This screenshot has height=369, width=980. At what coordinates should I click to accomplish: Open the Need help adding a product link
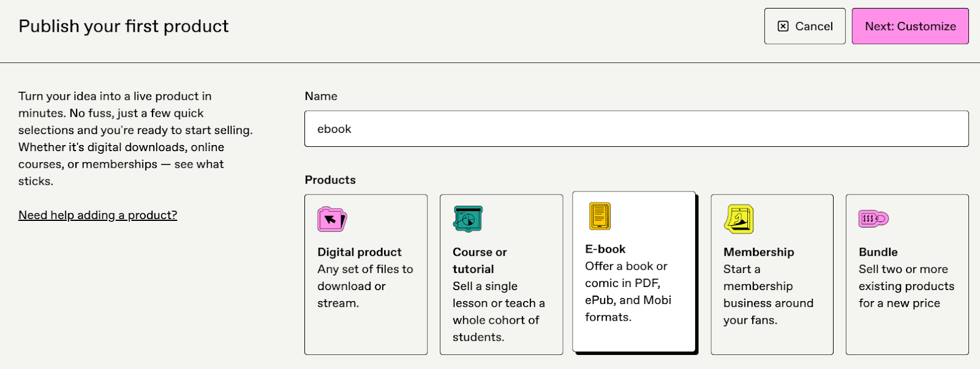point(97,215)
